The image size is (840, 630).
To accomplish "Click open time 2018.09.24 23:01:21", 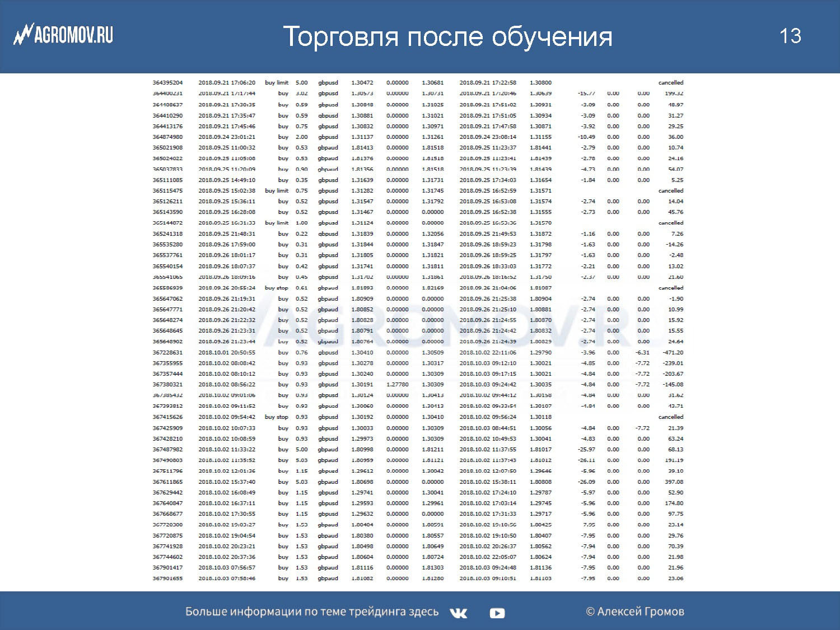I will coord(227,137).
